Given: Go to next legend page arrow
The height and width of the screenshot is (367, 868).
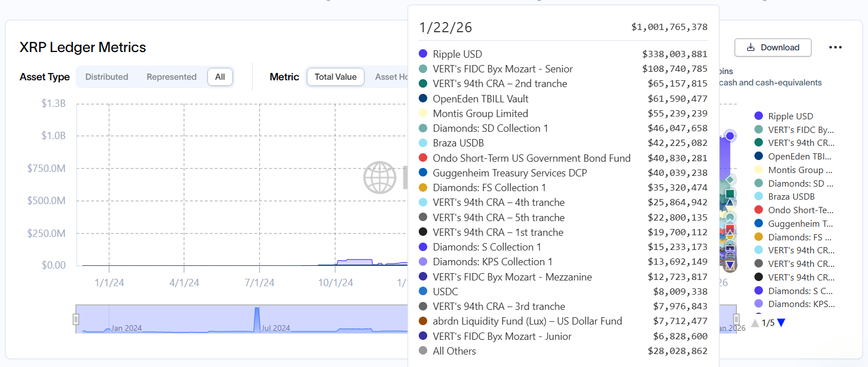Looking at the screenshot, I should (781, 323).
